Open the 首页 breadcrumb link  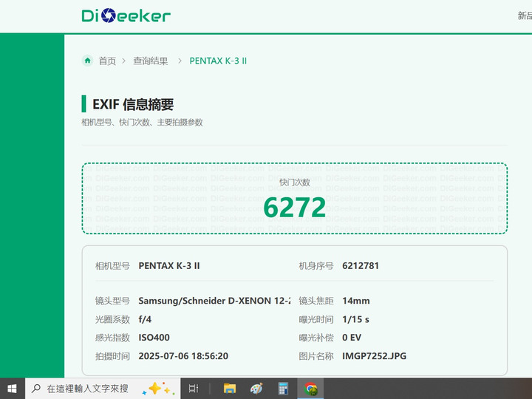pyautogui.click(x=107, y=61)
